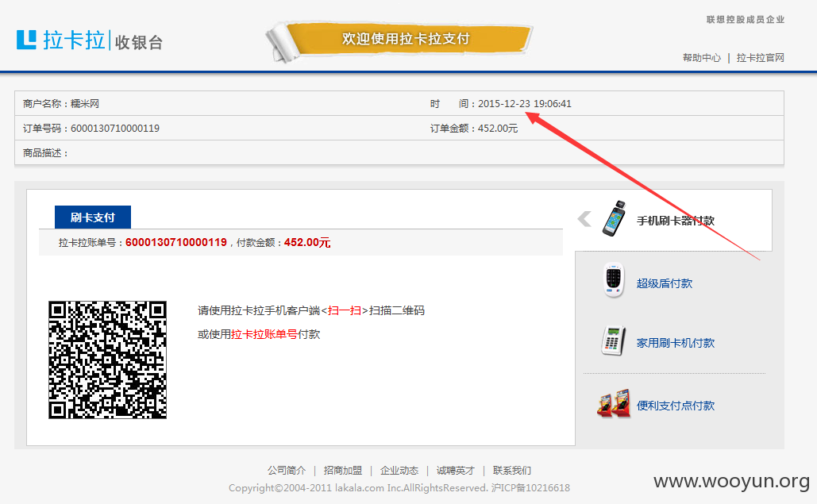Open 诚聘英才 footer link
Viewport: 817px width, 504px height.
pyautogui.click(x=456, y=471)
